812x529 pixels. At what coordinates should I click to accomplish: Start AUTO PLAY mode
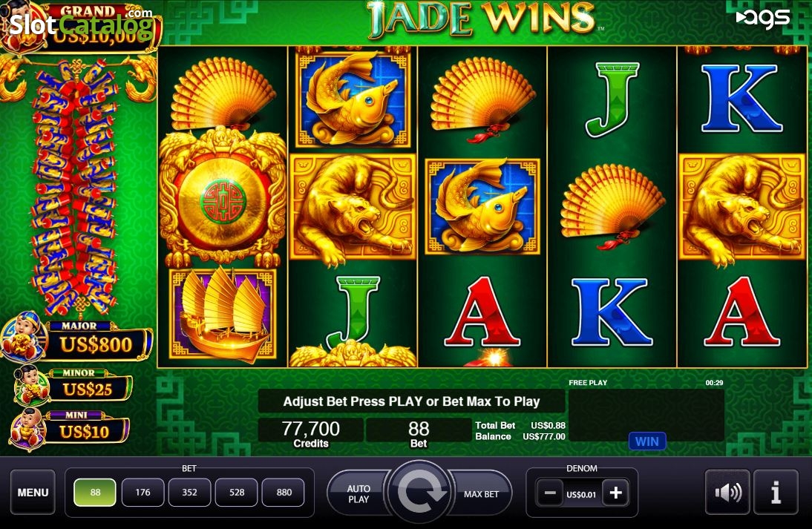point(358,494)
